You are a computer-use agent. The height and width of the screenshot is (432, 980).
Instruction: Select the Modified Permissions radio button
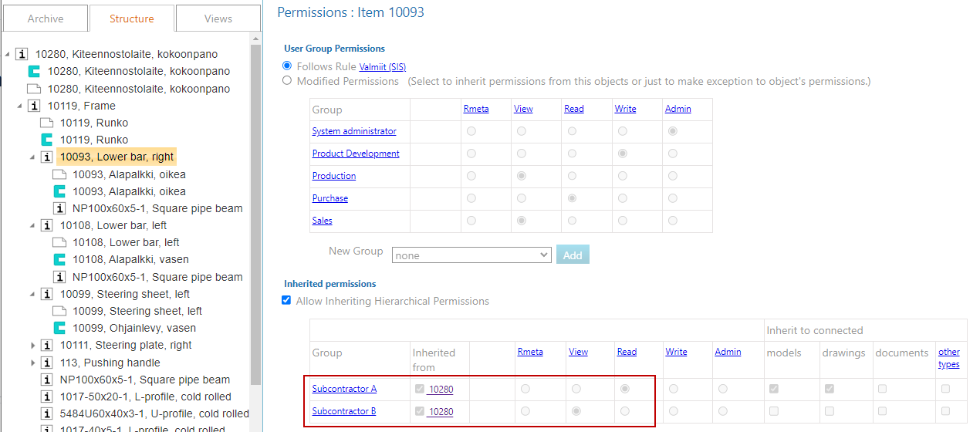click(287, 80)
